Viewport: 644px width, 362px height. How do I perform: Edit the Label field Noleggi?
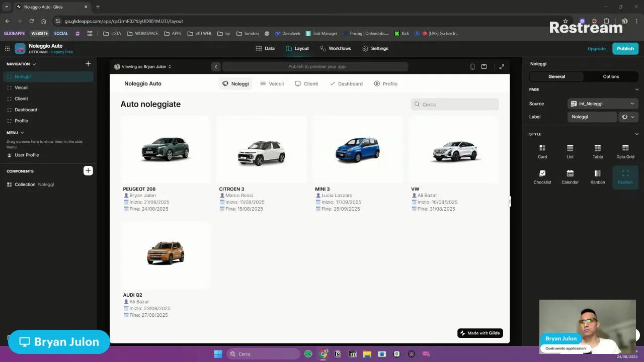click(592, 117)
